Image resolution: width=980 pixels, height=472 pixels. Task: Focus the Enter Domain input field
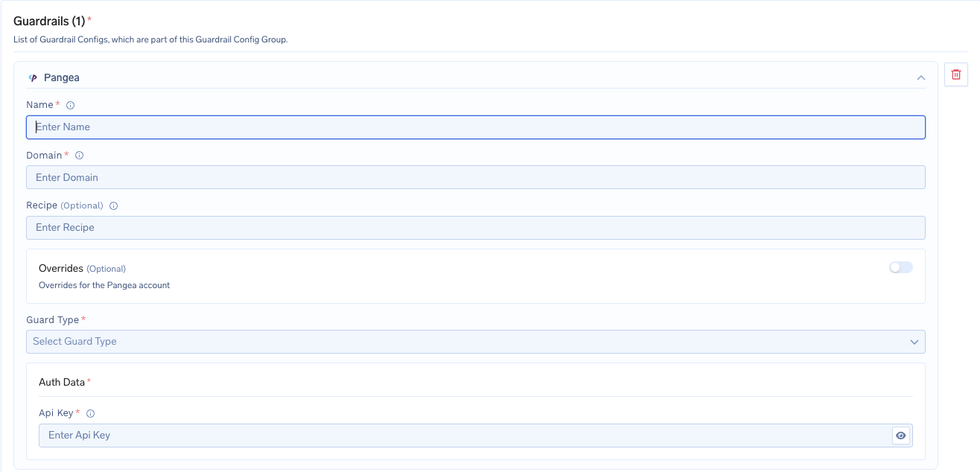click(476, 177)
